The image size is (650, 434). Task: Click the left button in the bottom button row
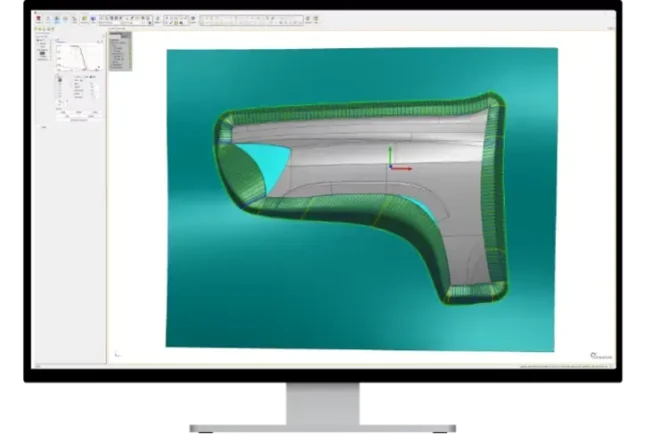tap(63, 112)
